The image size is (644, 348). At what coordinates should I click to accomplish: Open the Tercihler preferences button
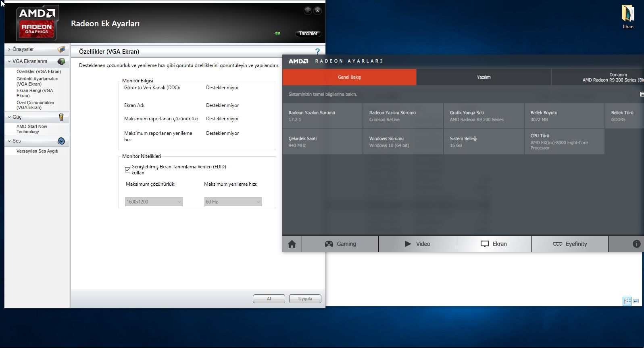point(308,34)
